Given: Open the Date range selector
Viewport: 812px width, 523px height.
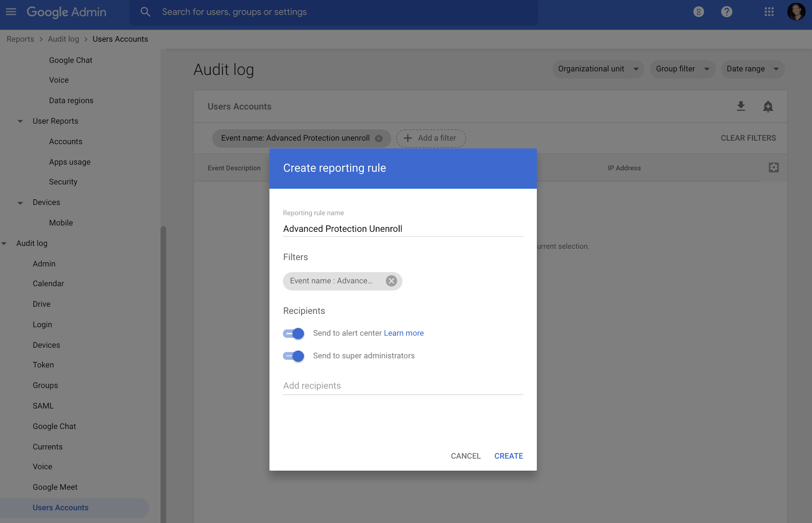Looking at the screenshot, I should coord(752,69).
